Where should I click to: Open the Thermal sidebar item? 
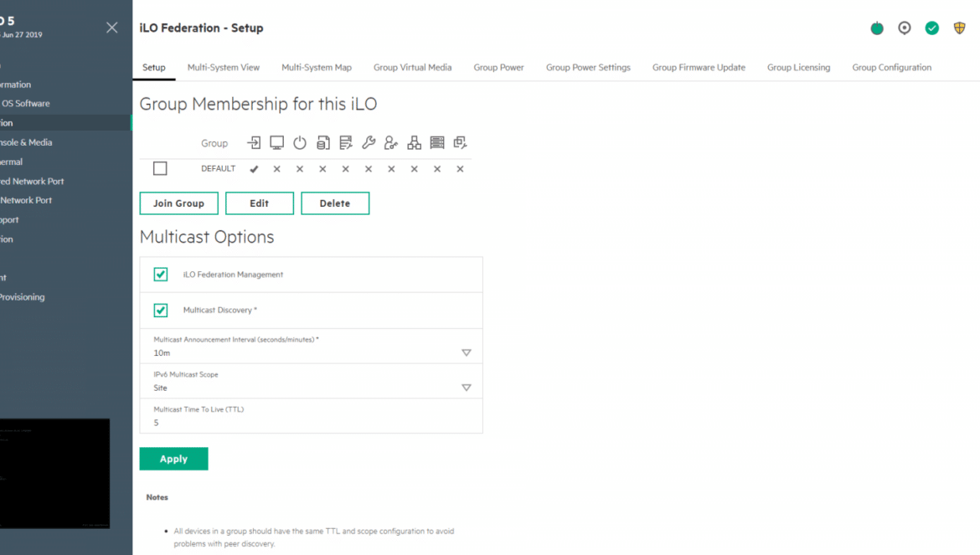pos(11,162)
